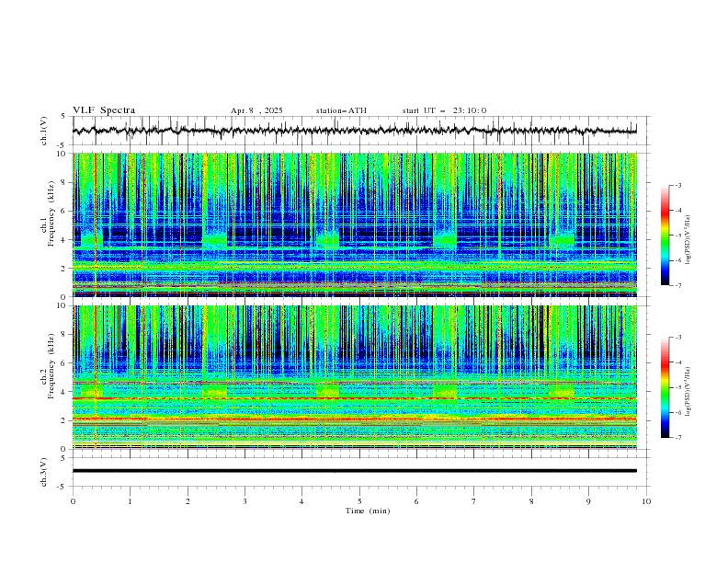Screen dimensions: 728x563
Task: Click the "-7" label on ch.2 colorbar
Action: [x=677, y=437]
